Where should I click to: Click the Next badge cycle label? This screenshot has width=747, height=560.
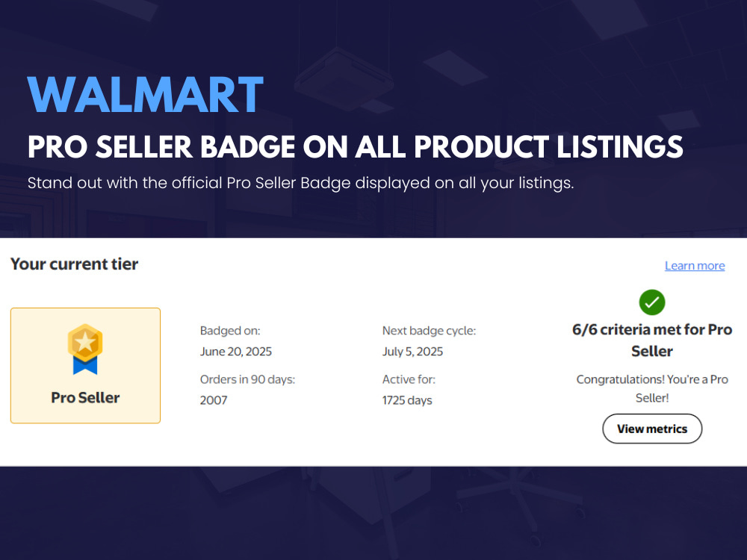tap(429, 331)
